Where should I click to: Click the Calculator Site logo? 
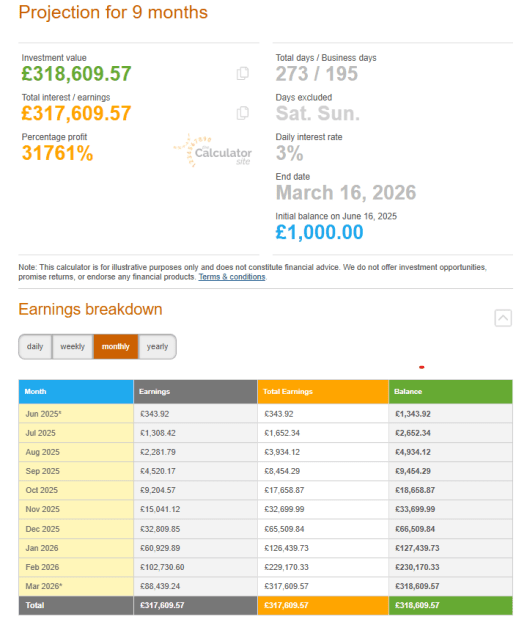[213, 151]
